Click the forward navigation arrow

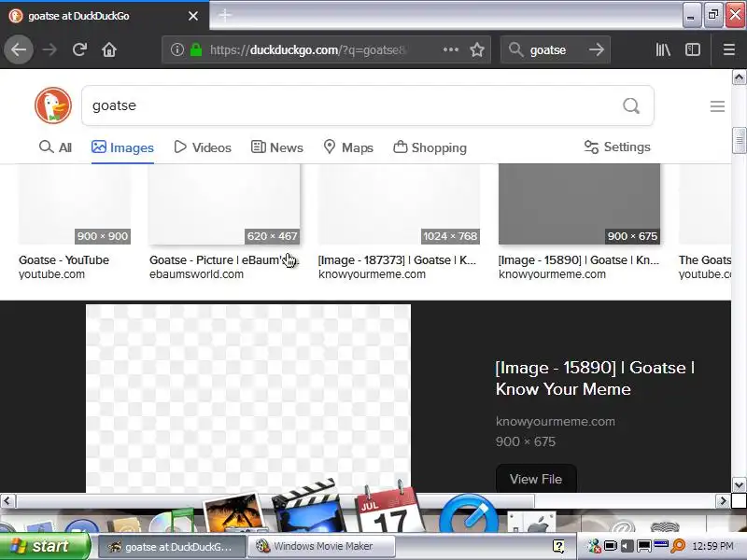[x=49, y=49]
